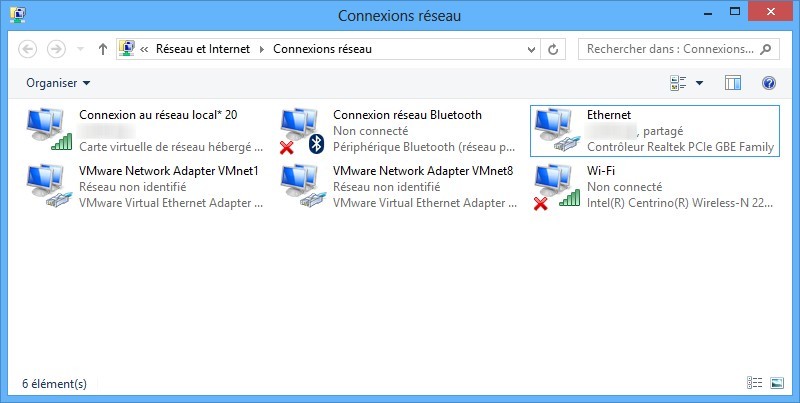Image resolution: width=800 pixels, height=403 pixels.
Task: Click the "Connexion réseau Bluetooth" label
Action: click(x=407, y=115)
